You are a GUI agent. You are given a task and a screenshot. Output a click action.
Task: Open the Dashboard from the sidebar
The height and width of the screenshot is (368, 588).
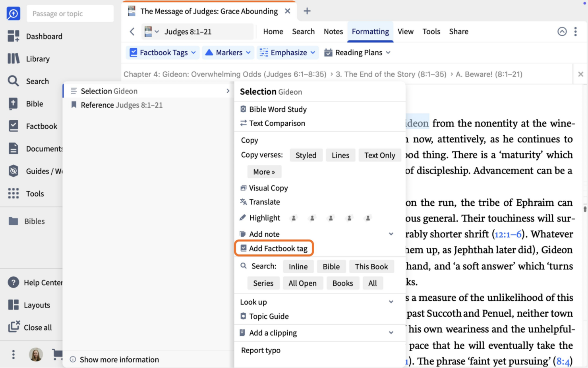pyautogui.click(x=44, y=36)
